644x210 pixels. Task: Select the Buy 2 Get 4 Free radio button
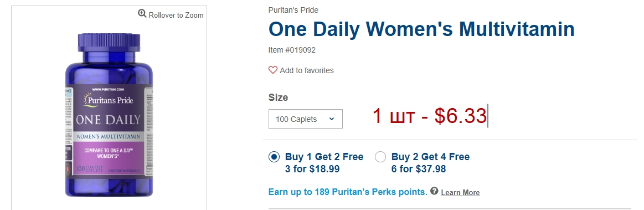point(381,157)
